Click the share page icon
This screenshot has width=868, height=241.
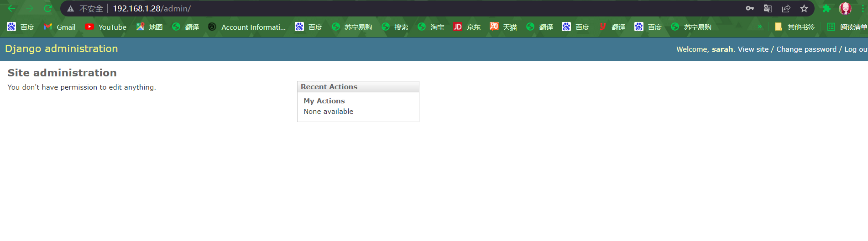pyautogui.click(x=786, y=8)
